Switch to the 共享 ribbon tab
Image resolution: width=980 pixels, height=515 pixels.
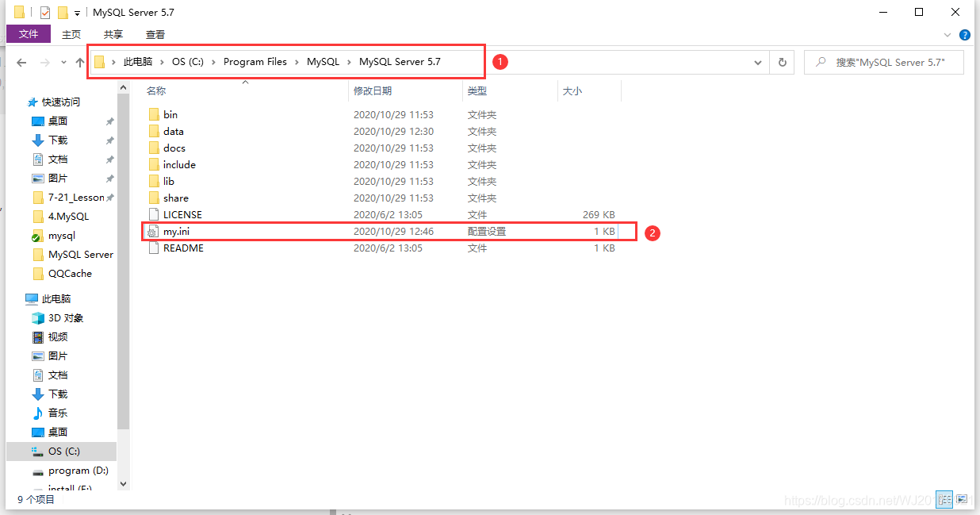pyautogui.click(x=113, y=34)
